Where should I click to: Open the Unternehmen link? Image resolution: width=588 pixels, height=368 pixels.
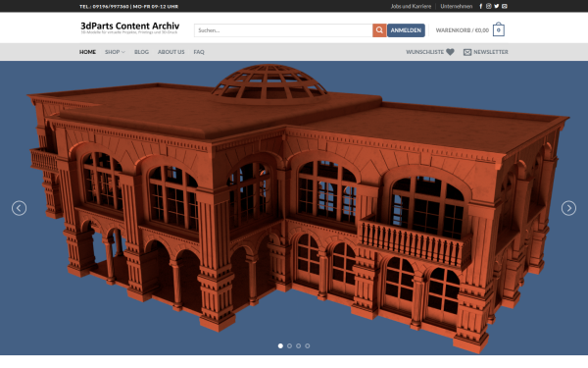point(457,6)
